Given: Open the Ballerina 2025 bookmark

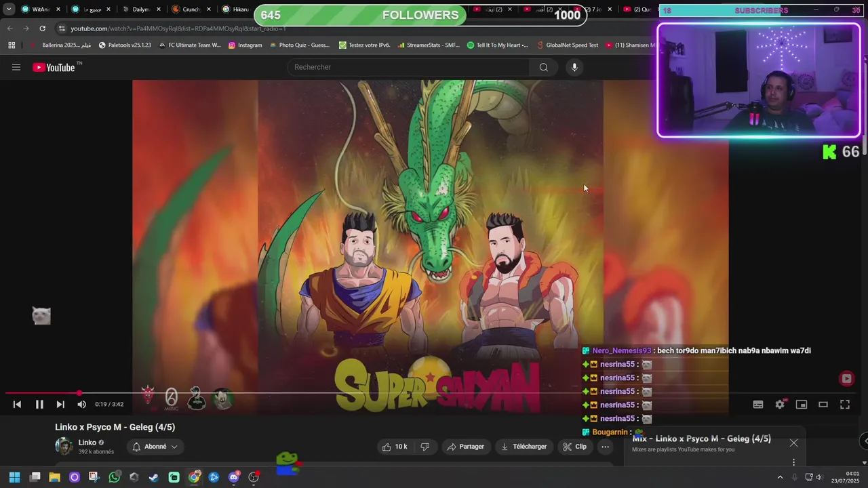Looking at the screenshot, I should [x=60, y=45].
